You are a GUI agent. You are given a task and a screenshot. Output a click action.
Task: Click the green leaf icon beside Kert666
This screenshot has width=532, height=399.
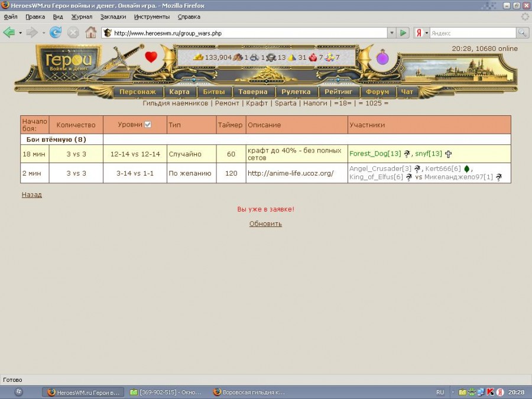[466, 169]
